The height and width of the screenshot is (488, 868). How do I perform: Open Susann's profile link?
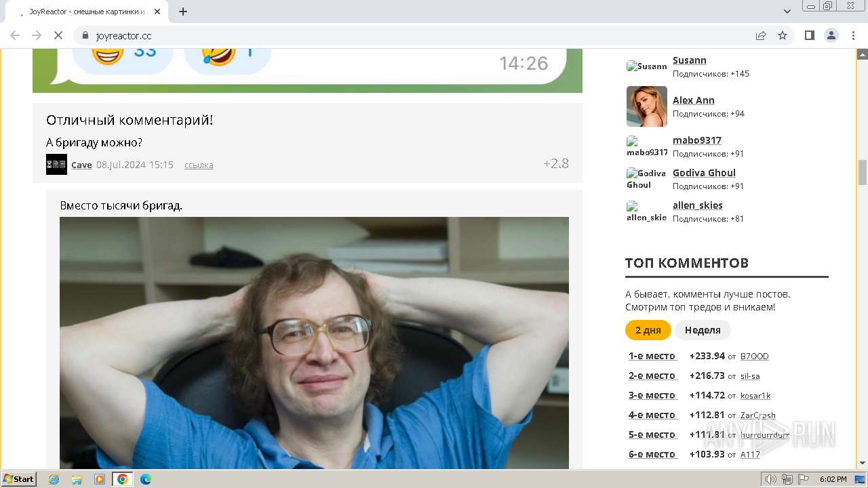(689, 60)
